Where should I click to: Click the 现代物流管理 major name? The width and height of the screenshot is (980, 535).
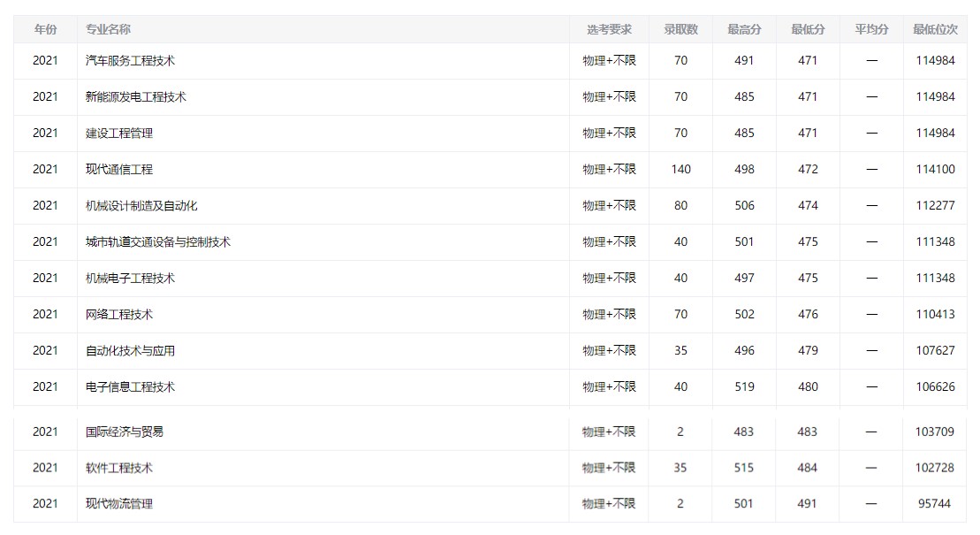coord(119,504)
